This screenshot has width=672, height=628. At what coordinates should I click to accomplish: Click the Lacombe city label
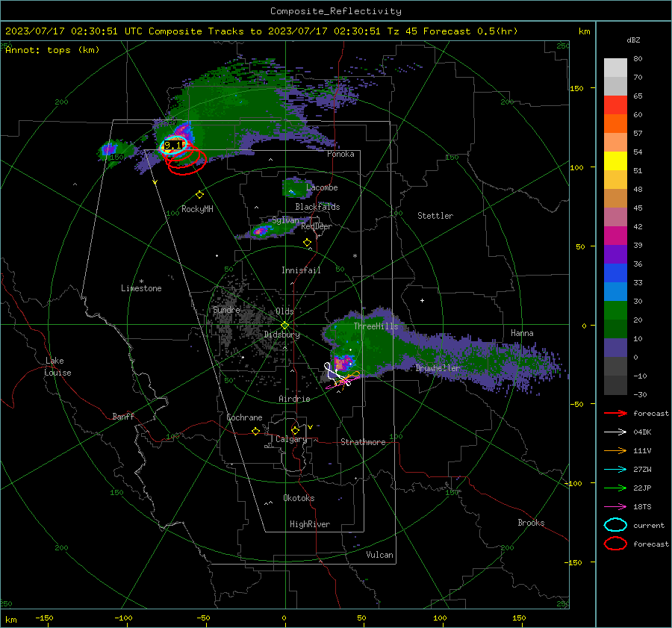(322, 187)
